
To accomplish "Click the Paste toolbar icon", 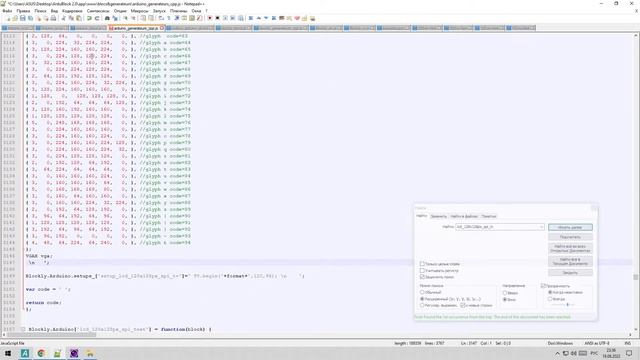I will [79, 18].
